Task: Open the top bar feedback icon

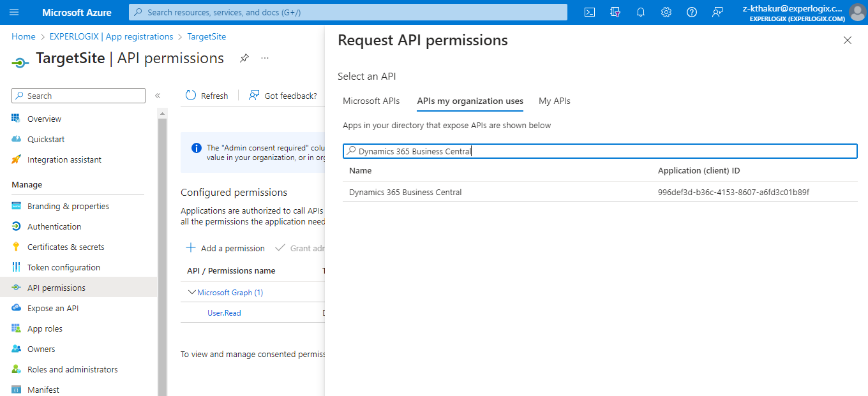Action: 717,12
